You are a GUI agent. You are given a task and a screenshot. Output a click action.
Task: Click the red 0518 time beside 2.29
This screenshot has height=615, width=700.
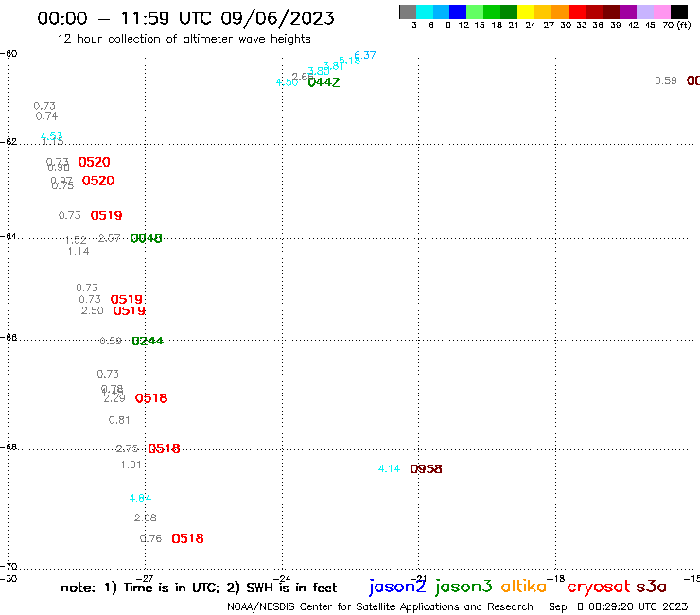(x=151, y=398)
